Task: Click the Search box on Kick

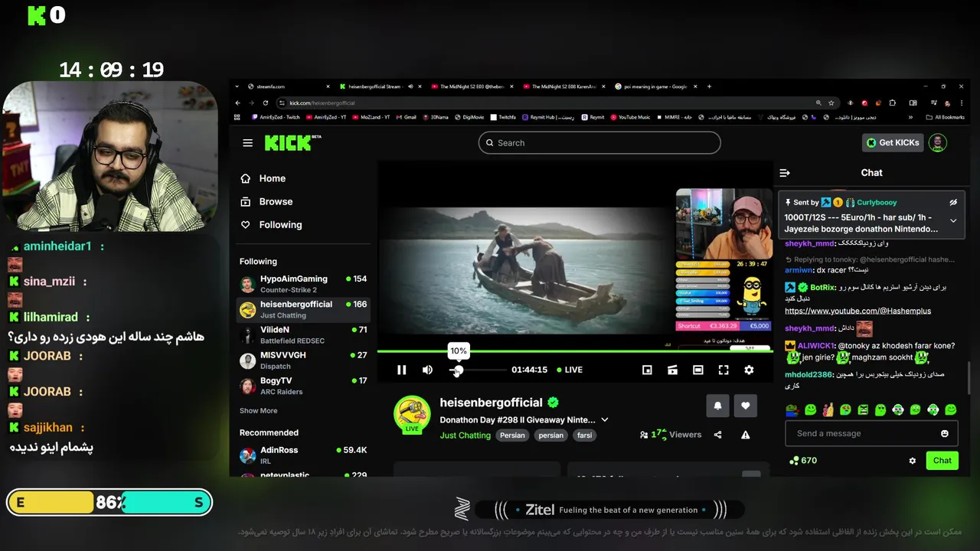Action: click(x=599, y=142)
